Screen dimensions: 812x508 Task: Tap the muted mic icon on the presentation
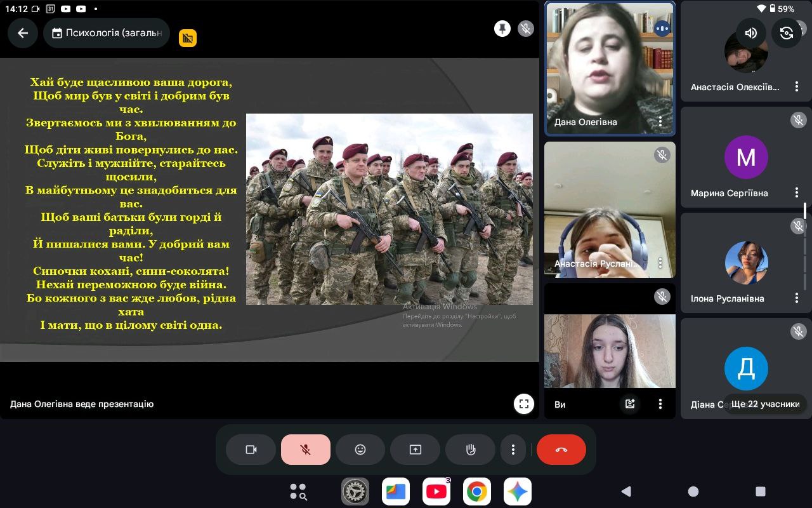[525, 29]
